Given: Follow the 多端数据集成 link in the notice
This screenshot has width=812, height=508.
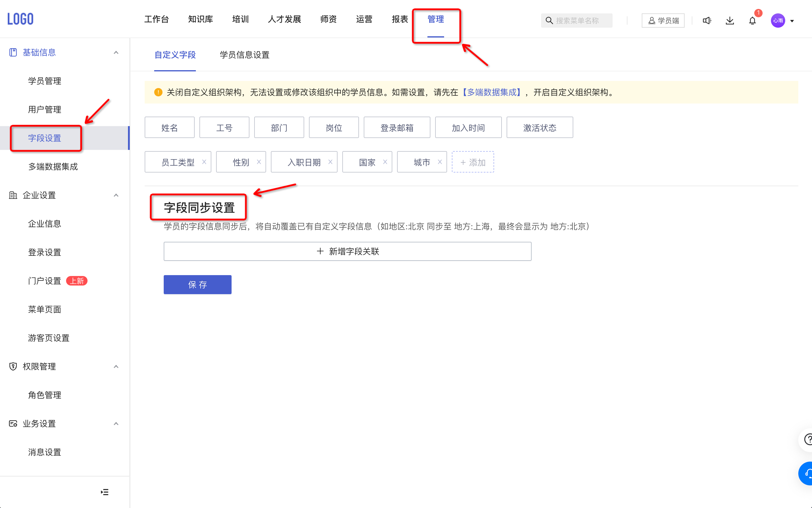Looking at the screenshot, I should tap(491, 92).
